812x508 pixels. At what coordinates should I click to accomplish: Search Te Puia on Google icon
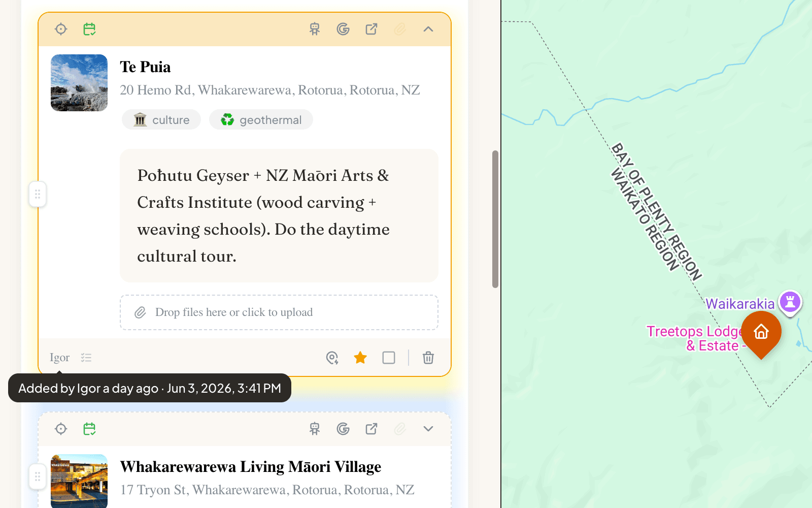[x=343, y=29]
